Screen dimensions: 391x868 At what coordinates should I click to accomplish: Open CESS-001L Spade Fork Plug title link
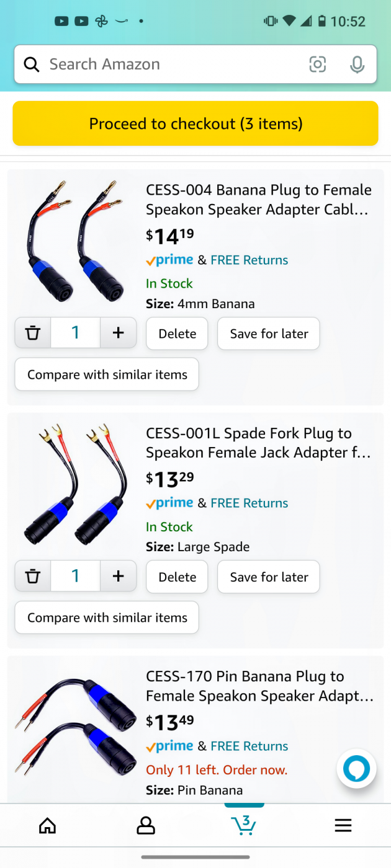pos(258,443)
